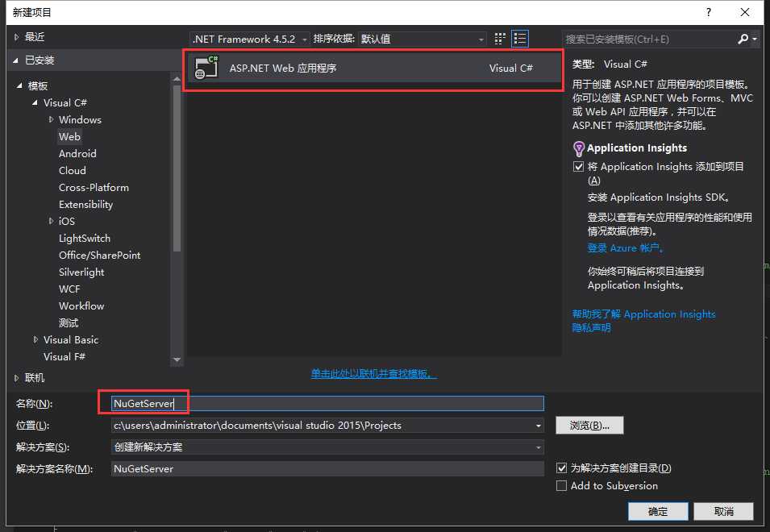The width and height of the screenshot is (770, 532).
Task: Click the 取消 button
Action: pyautogui.click(x=723, y=511)
